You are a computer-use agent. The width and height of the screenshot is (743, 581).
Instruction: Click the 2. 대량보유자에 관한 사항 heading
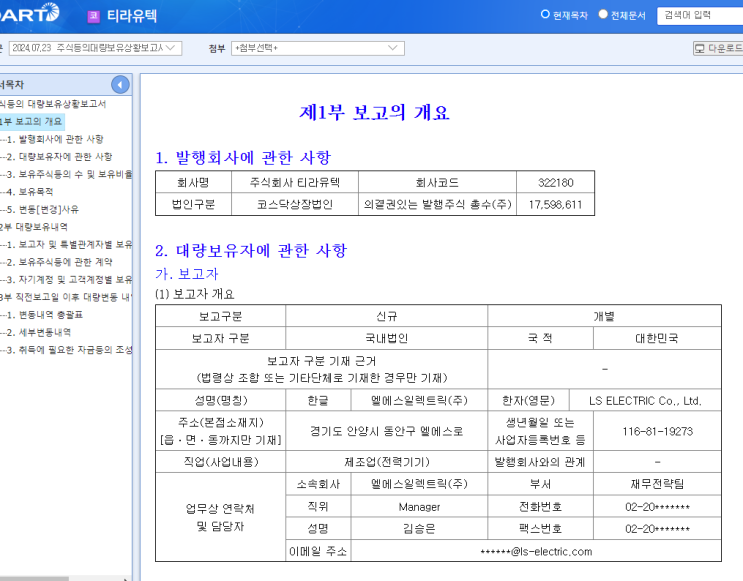click(x=251, y=250)
